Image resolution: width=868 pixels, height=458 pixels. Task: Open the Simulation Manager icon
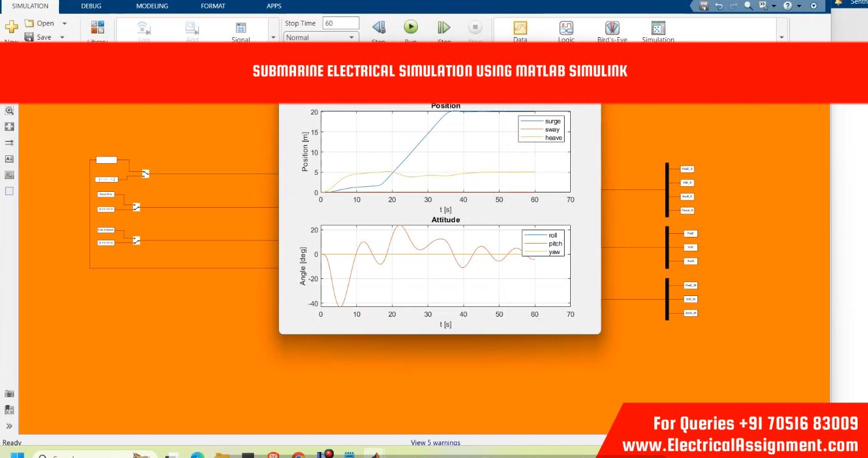[x=658, y=28]
